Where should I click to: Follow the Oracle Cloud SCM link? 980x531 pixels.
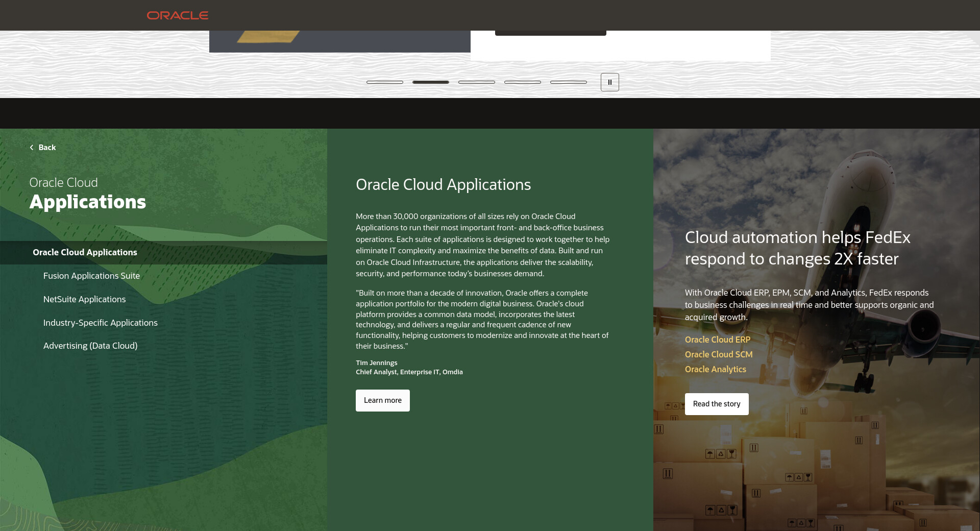coord(718,354)
